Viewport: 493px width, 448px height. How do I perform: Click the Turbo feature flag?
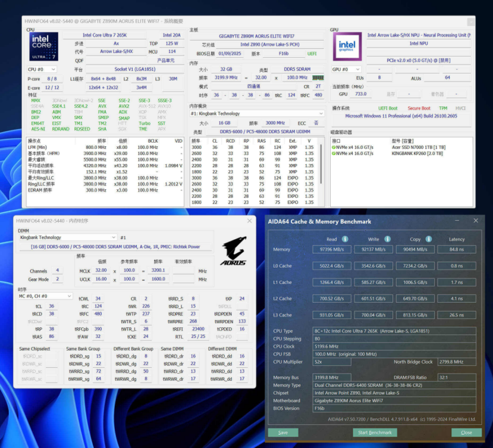pos(145,123)
